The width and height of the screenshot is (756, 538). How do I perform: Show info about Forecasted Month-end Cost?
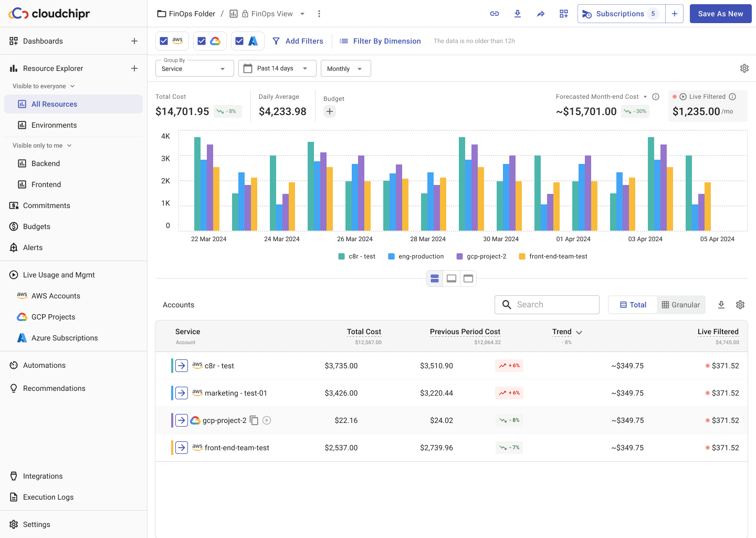tap(656, 97)
